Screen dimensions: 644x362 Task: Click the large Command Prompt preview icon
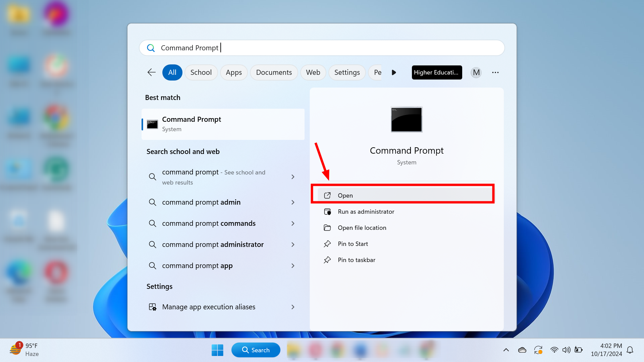[407, 119]
